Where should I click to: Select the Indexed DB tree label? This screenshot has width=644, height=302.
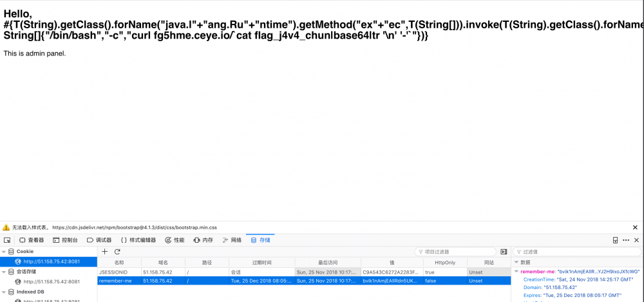pos(30,292)
